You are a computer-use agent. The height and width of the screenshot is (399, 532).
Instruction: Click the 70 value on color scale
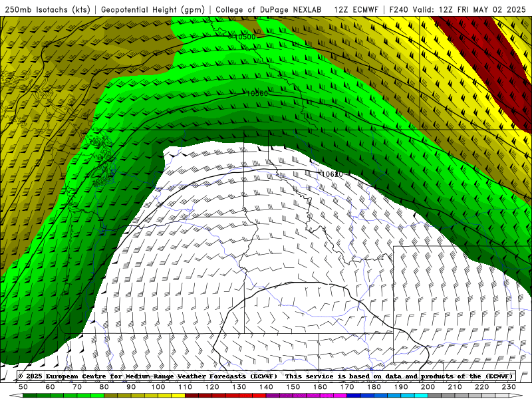coord(77,387)
